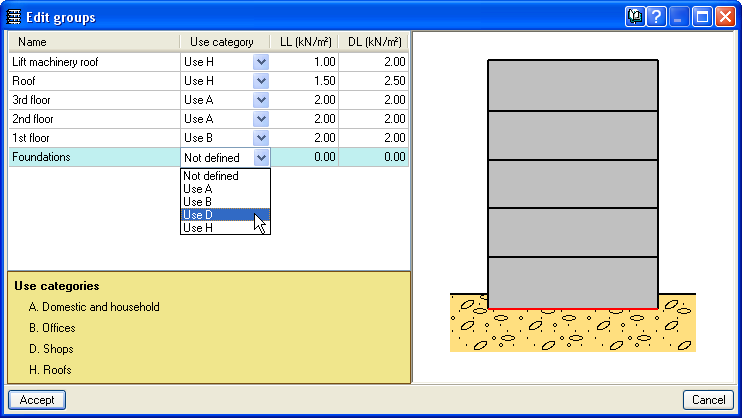Collapse the Foundations use category dropdown arrow

click(261, 157)
